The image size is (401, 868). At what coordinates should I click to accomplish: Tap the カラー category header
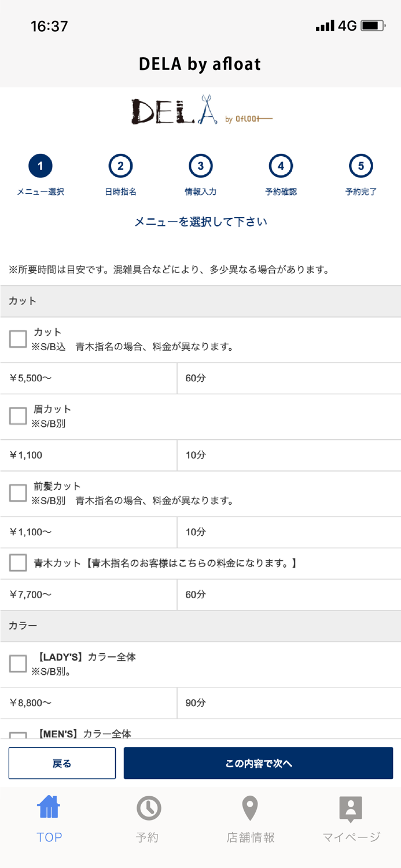tap(200, 626)
